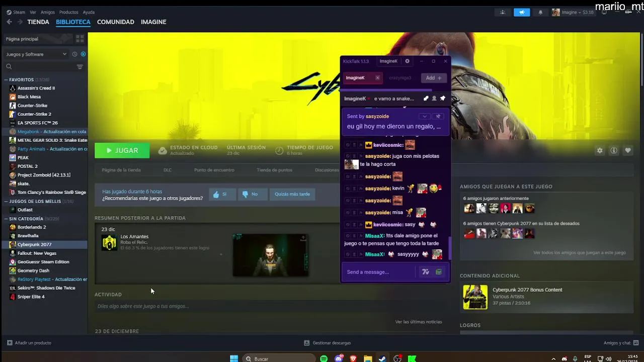Open Steam notifications bell
This screenshot has width=644, height=362.
[x=540, y=12]
